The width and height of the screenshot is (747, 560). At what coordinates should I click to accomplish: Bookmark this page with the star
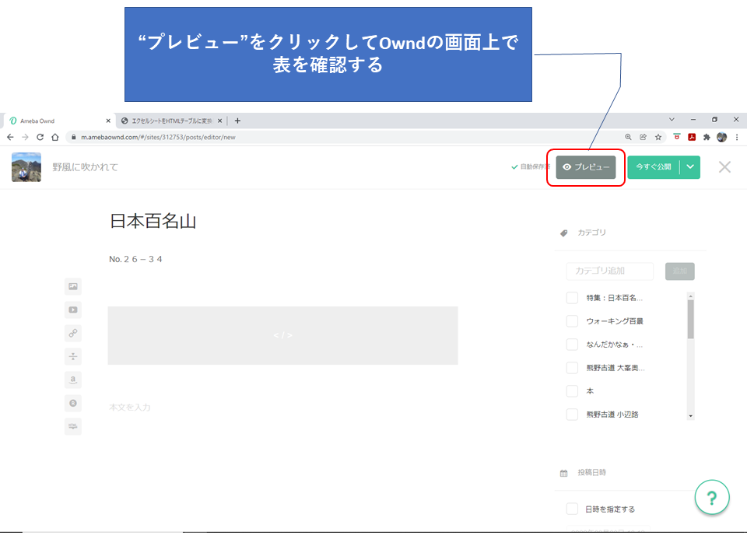coord(658,137)
